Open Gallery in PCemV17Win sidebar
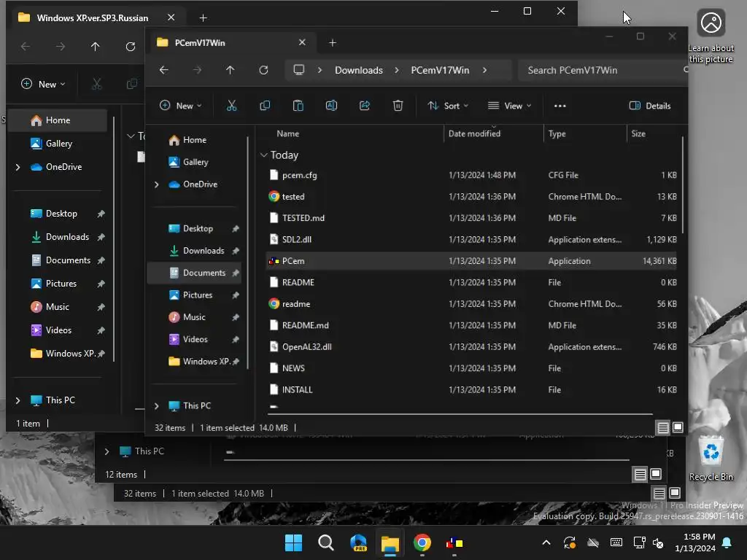 [x=196, y=162]
